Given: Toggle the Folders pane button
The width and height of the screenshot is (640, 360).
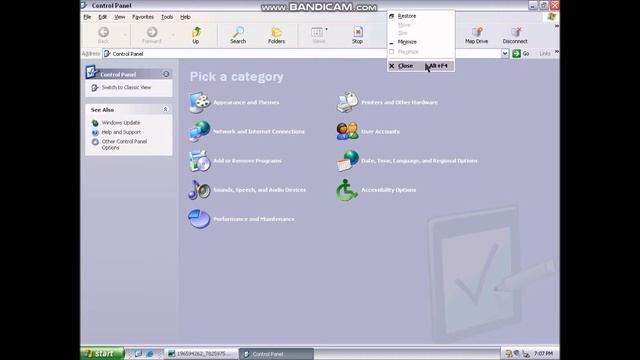Looking at the screenshot, I should pos(276,35).
